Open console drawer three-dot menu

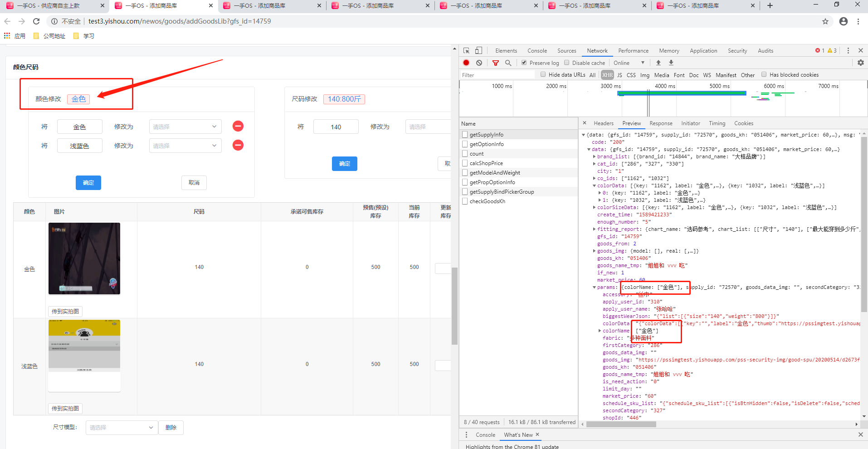coord(466,434)
